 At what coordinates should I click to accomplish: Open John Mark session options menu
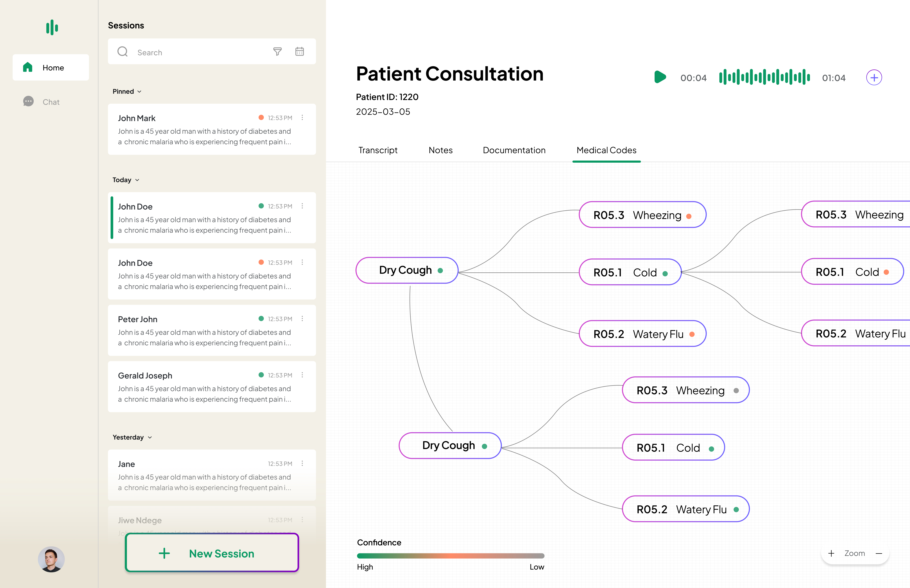(x=302, y=118)
